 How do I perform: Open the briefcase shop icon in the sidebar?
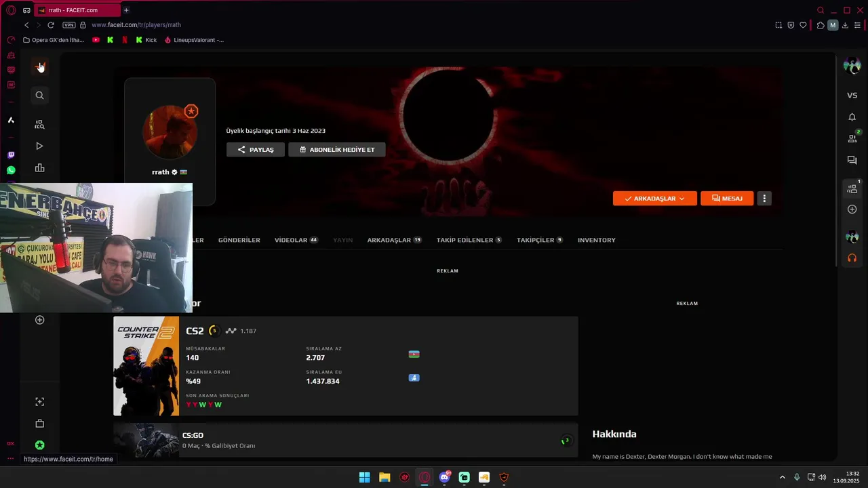[39, 424]
